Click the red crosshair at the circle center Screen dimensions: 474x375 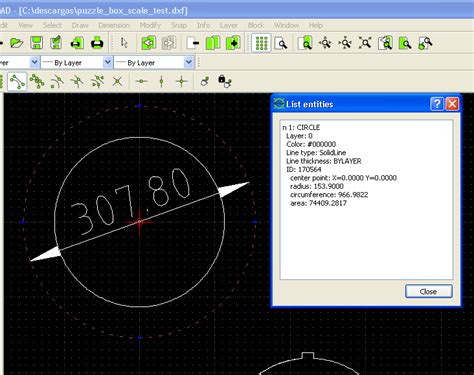139,222
